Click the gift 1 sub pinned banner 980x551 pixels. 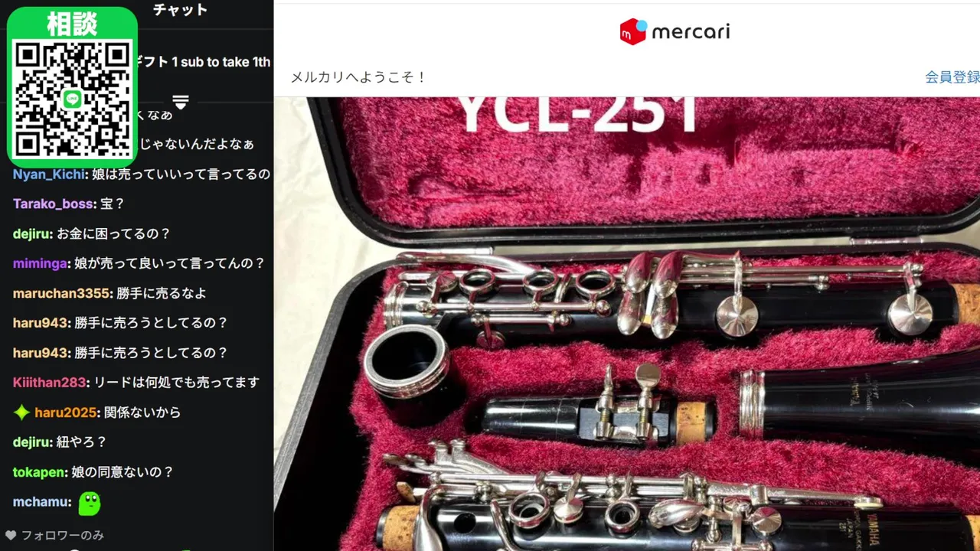[x=203, y=62]
